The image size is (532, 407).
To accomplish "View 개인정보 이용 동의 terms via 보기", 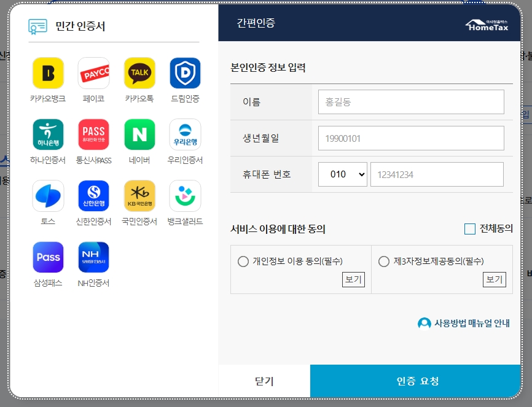I will tap(353, 279).
